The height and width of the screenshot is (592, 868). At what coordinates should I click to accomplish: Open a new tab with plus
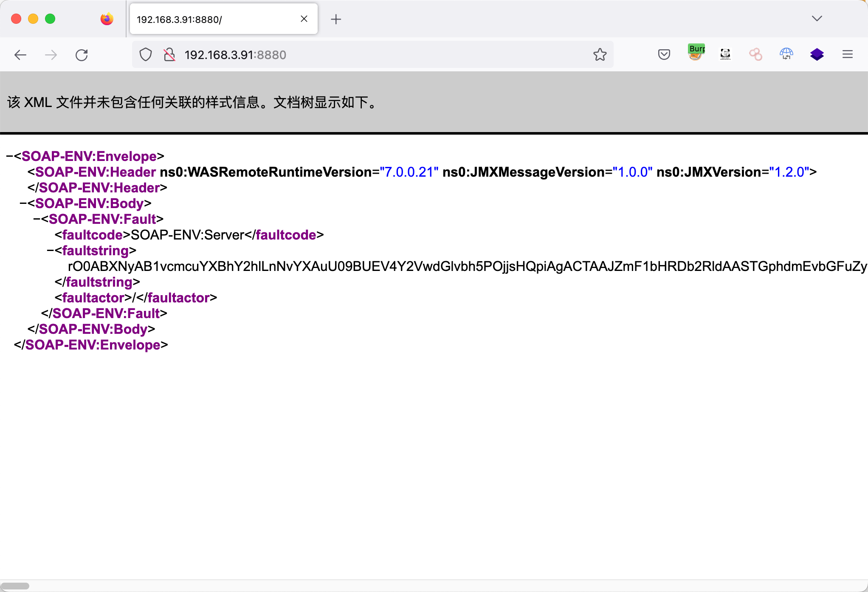336,19
